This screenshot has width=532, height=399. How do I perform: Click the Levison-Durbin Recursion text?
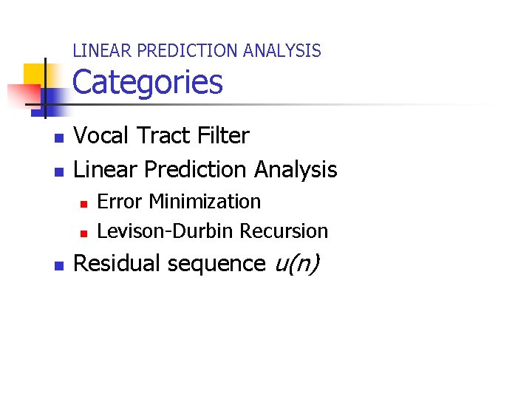pyautogui.click(x=212, y=231)
